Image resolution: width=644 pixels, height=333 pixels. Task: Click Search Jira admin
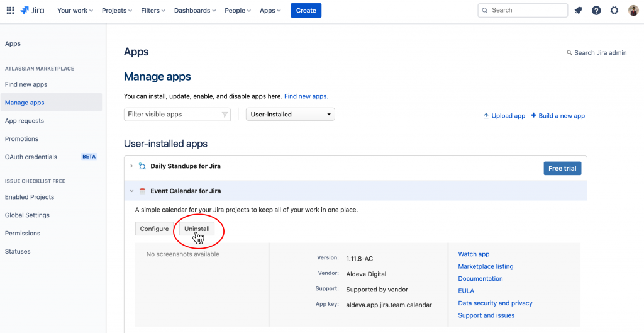click(597, 53)
